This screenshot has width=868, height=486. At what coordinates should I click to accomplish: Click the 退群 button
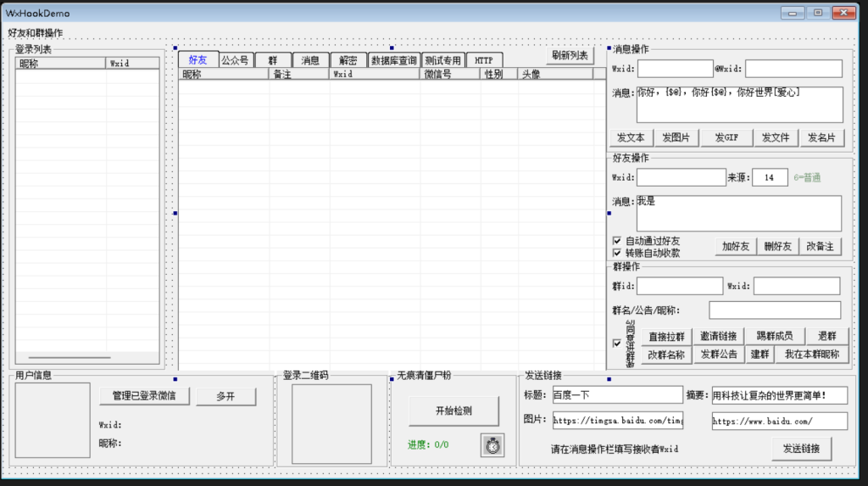(827, 336)
